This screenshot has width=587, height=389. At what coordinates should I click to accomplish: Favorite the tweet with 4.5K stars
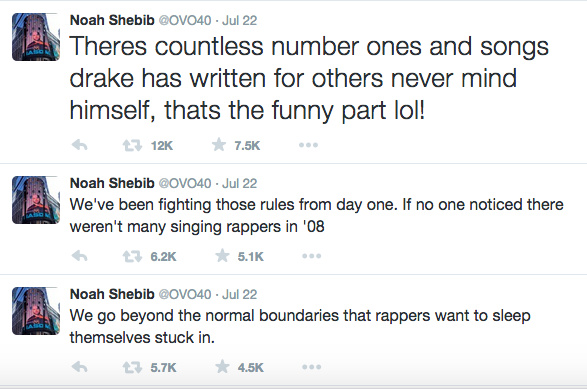click(222, 367)
